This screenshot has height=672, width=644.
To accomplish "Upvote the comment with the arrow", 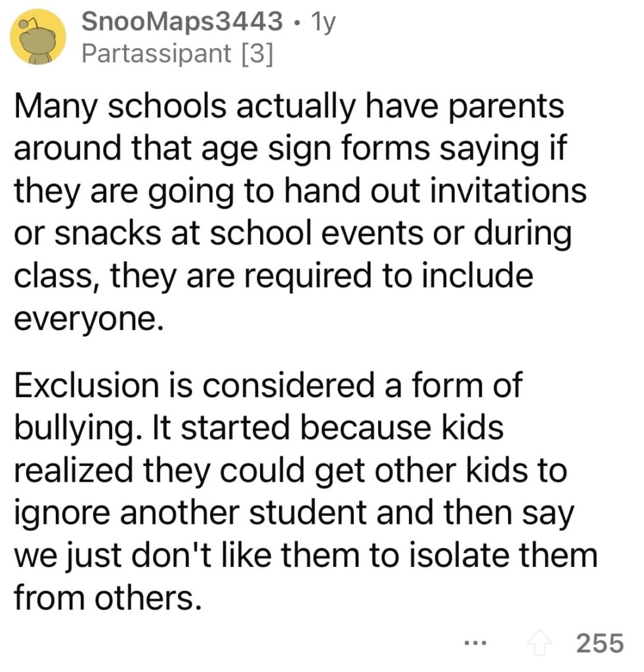I will (x=540, y=643).
